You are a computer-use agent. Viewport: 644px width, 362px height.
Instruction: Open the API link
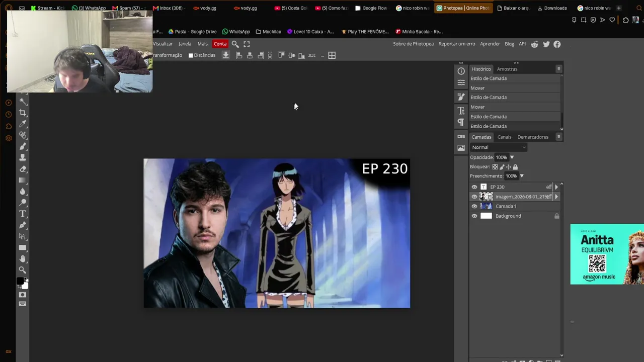pos(522,44)
